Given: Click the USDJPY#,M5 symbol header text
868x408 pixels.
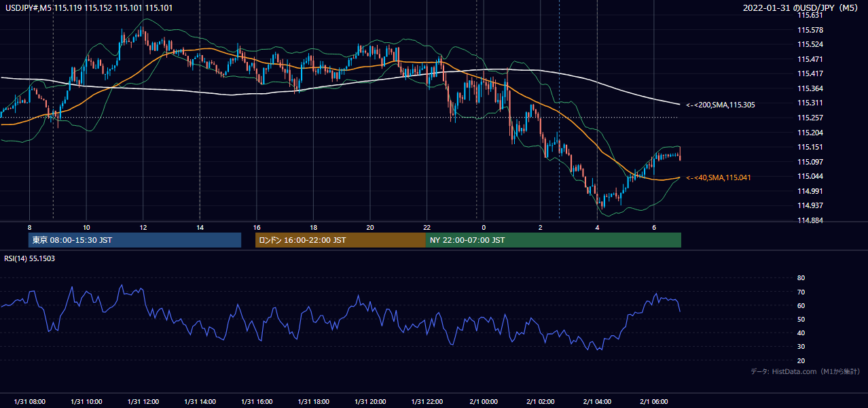Looking at the screenshot, I should [88, 8].
